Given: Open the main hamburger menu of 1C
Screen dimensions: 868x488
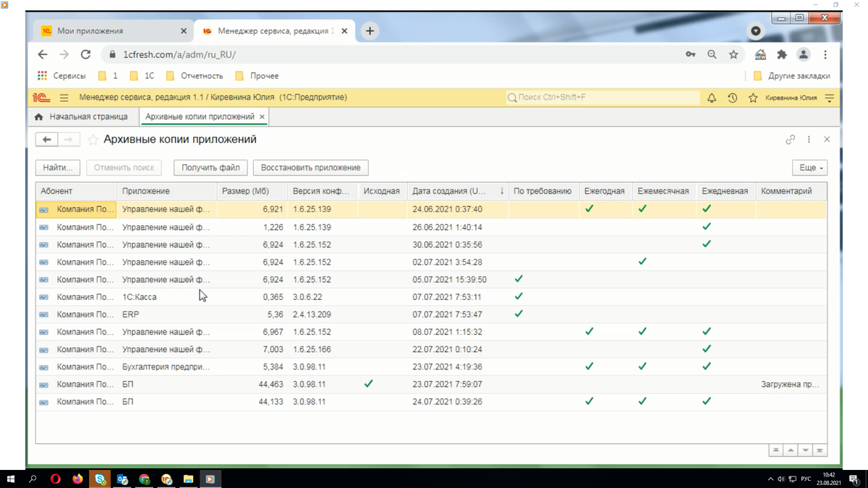Looking at the screenshot, I should click(x=64, y=98).
